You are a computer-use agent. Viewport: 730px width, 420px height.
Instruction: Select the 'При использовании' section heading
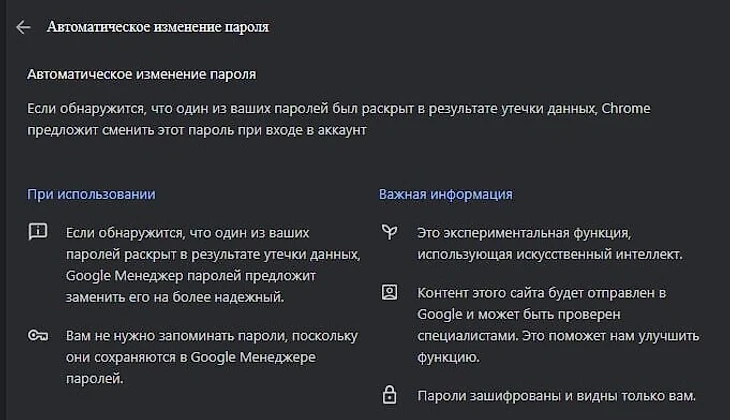pos(91,194)
